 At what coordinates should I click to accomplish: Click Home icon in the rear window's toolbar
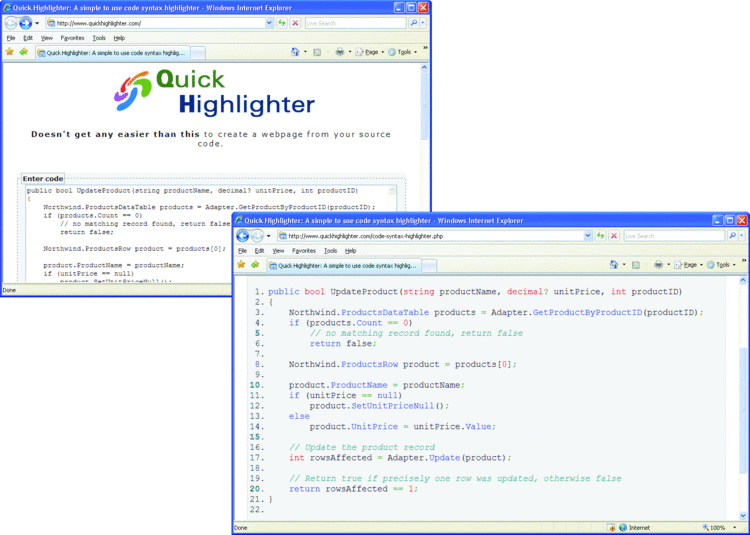[295, 52]
